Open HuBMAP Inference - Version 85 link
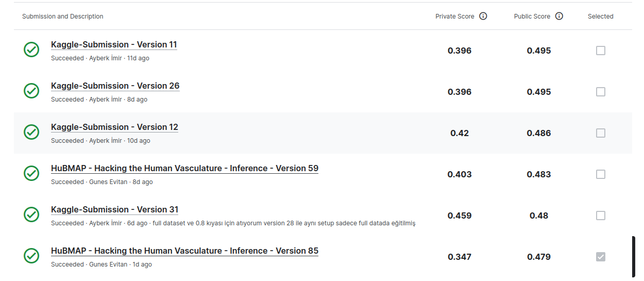The width and height of the screenshot is (644, 281). (184, 251)
